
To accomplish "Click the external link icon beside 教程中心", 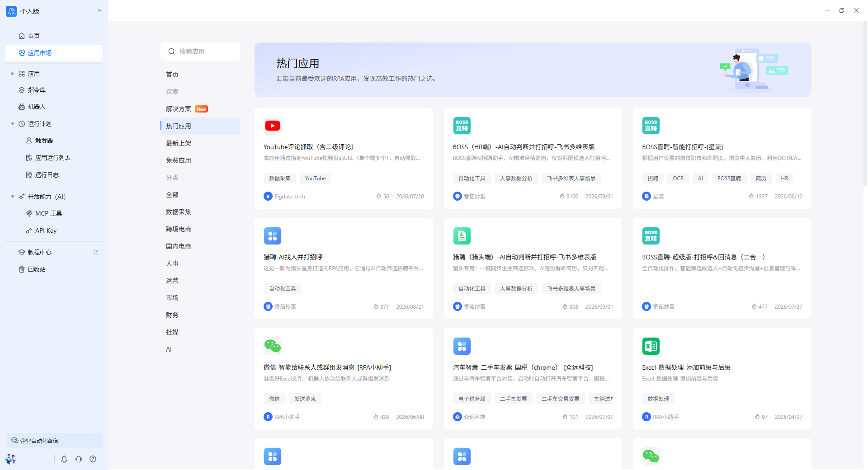I will click(x=96, y=252).
